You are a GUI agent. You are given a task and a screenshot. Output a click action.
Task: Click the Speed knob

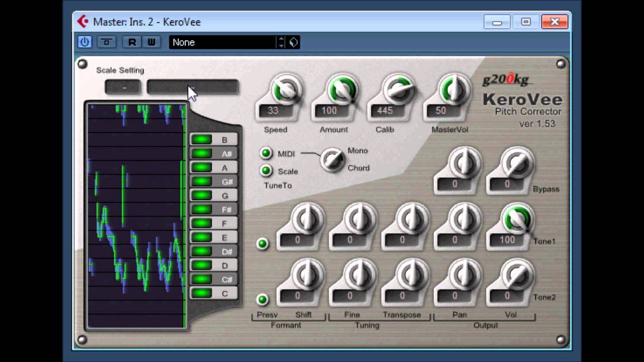click(x=286, y=90)
